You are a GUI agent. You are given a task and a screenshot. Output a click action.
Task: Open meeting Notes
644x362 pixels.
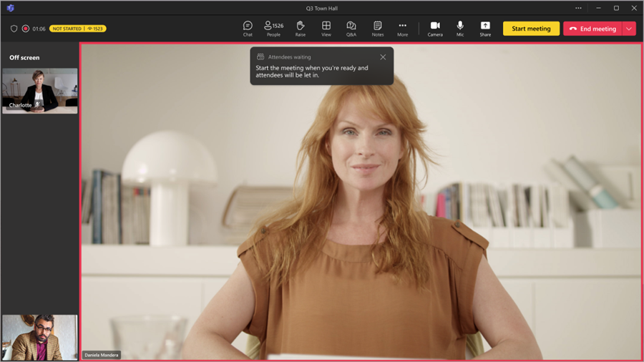(377, 29)
